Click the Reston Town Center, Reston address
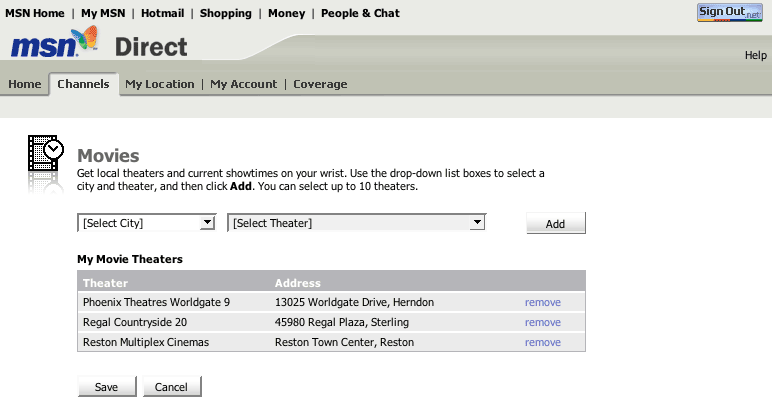This screenshot has width=772, height=406. click(344, 343)
